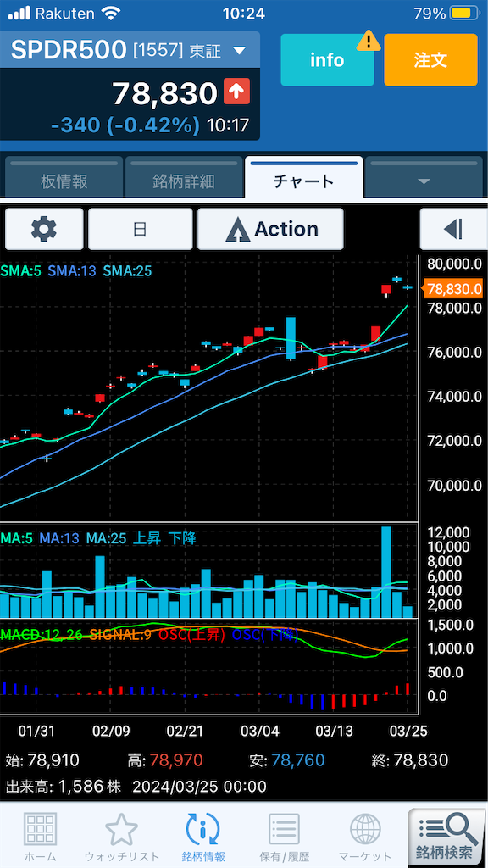
Task: Tap the orange 注文 order button
Action: (x=430, y=60)
